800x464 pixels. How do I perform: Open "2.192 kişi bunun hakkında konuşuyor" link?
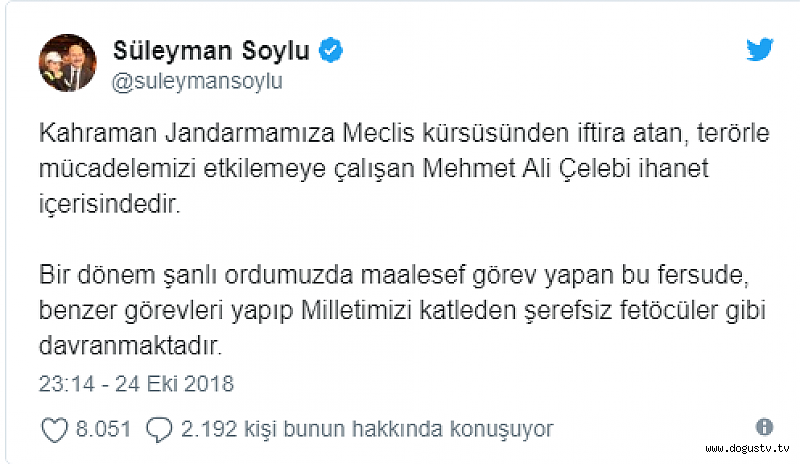click(x=367, y=428)
